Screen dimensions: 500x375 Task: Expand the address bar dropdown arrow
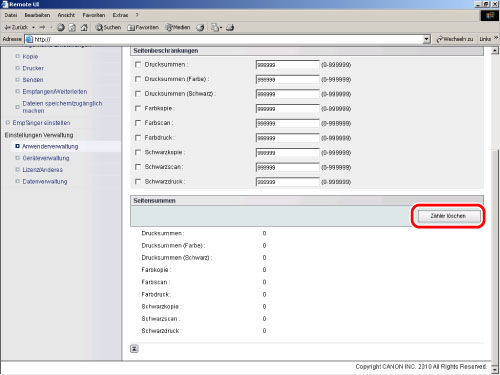pos(427,39)
